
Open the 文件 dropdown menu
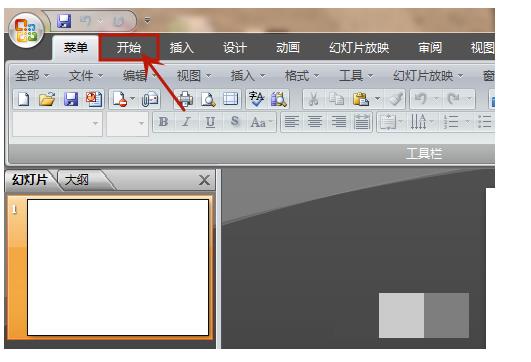click(x=86, y=76)
